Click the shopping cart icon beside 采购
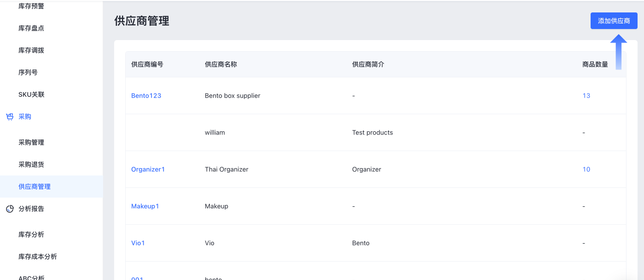 [x=10, y=117]
